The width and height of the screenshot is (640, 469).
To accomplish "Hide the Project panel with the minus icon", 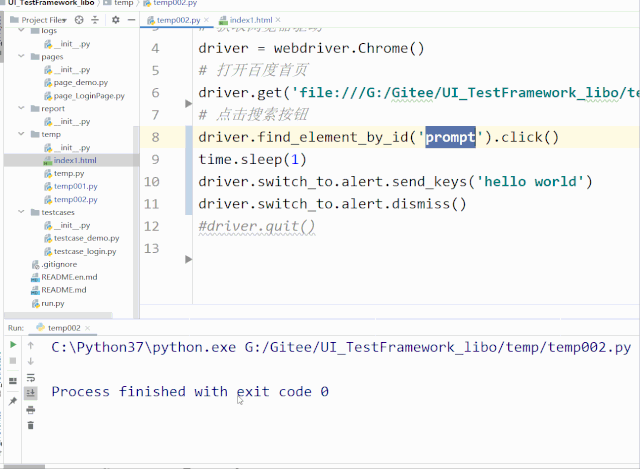I will pos(130,19).
